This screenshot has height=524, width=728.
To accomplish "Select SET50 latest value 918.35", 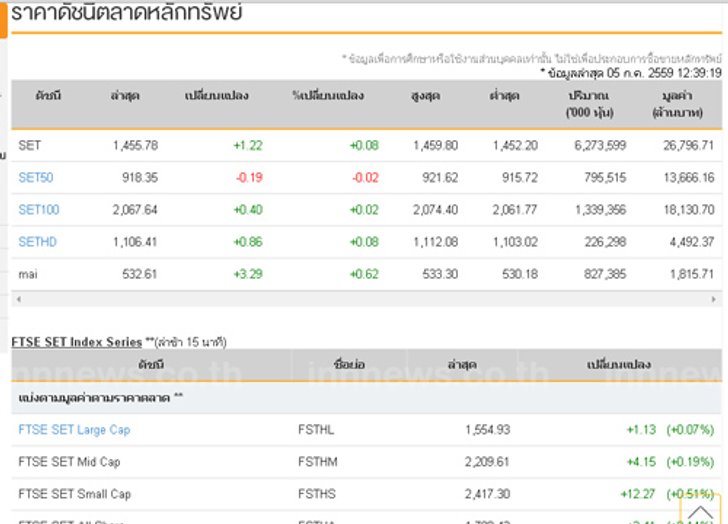I will pyautogui.click(x=140, y=178).
